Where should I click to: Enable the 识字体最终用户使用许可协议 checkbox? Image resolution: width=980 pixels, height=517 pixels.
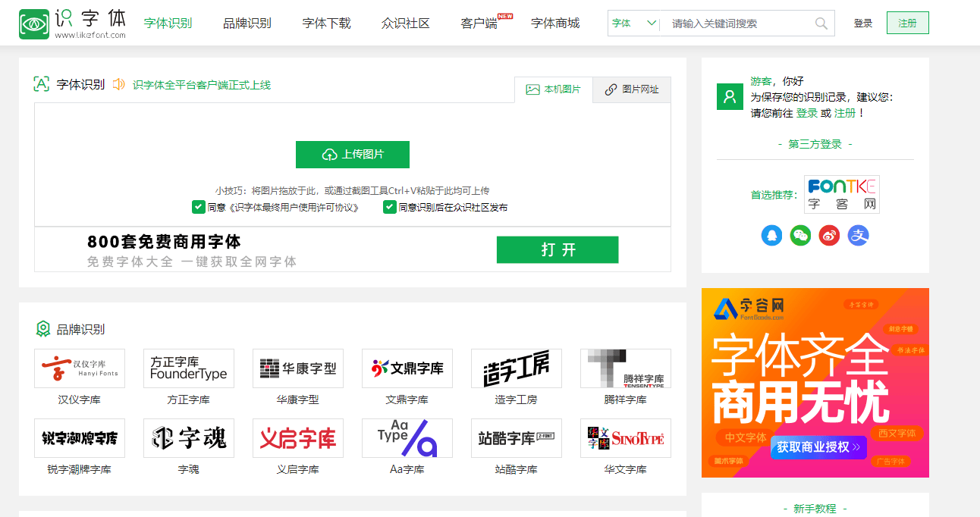(x=199, y=205)
